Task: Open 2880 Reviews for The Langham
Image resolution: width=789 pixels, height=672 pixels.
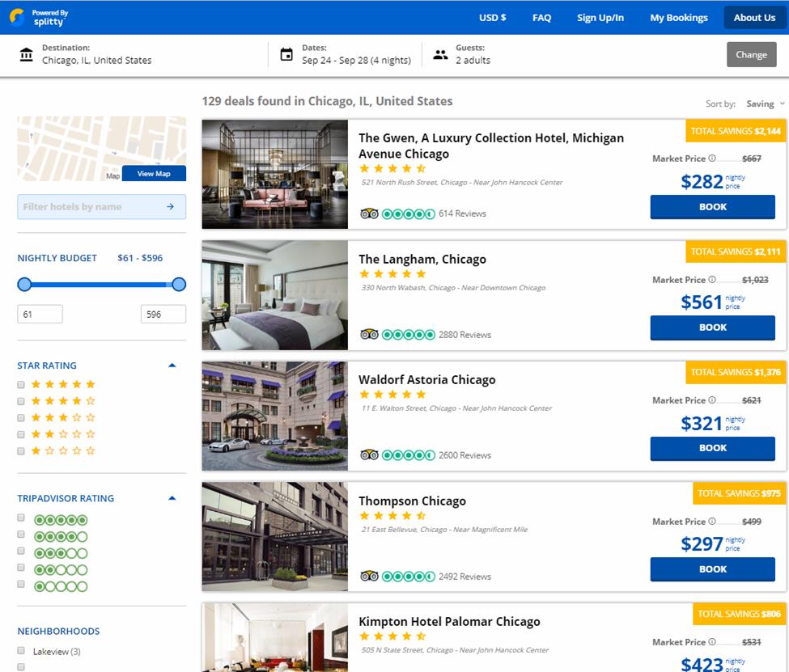Action: [x=464, y=335]
